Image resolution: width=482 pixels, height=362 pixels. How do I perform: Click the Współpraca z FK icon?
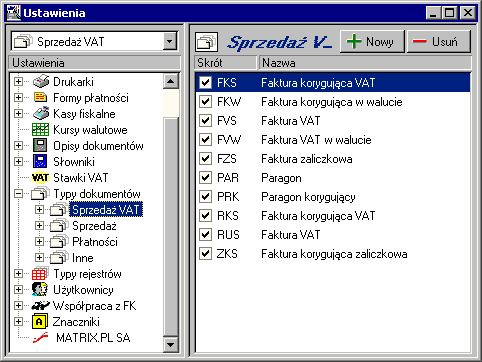pos(40,305)
